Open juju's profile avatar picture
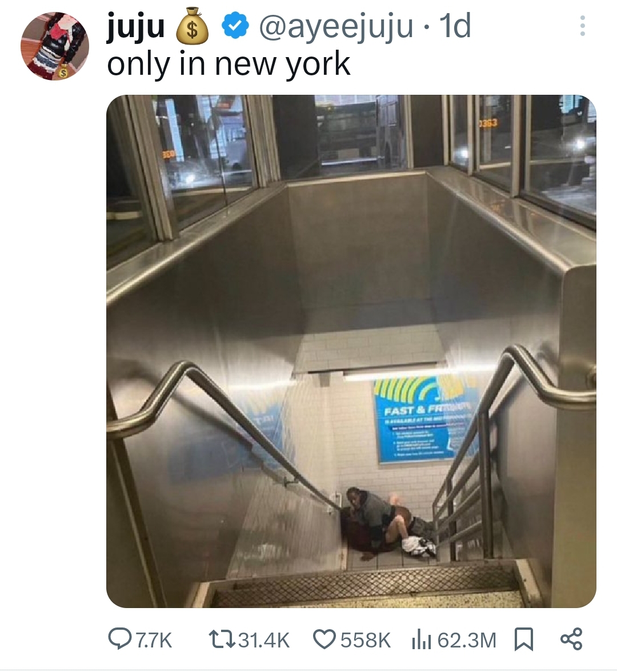This screenshot has width=617, height=672. tap(55, 46)
